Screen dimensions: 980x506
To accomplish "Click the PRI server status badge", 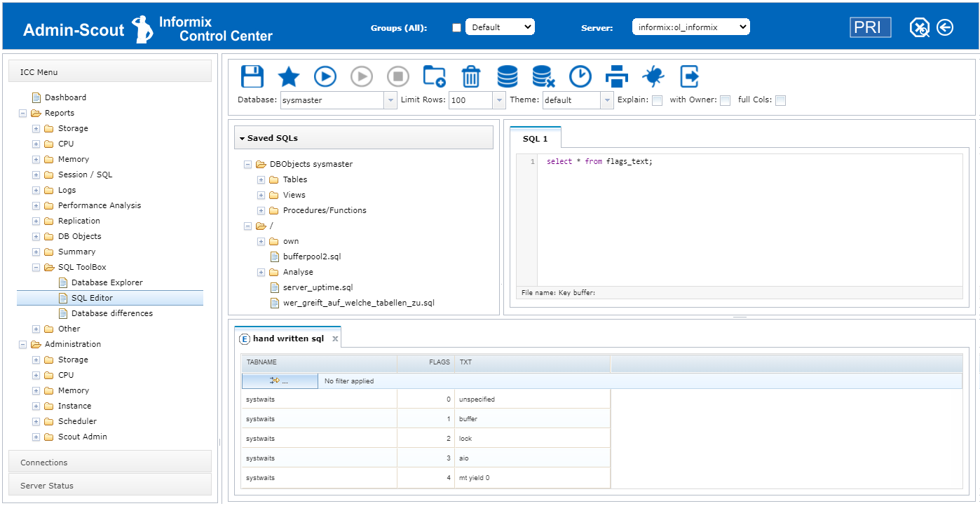I will click(x=871, y=27).
